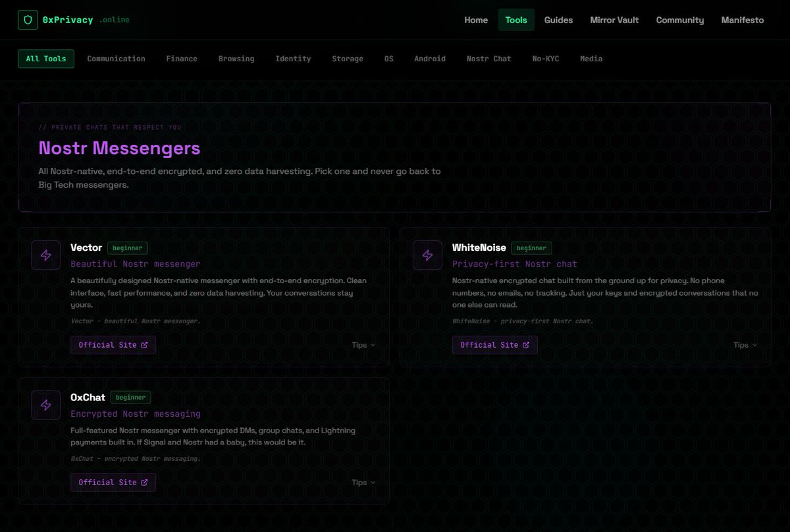Go to Guides in the navigation
This screenshot has width=790, height=532.
tap(558, 20)
